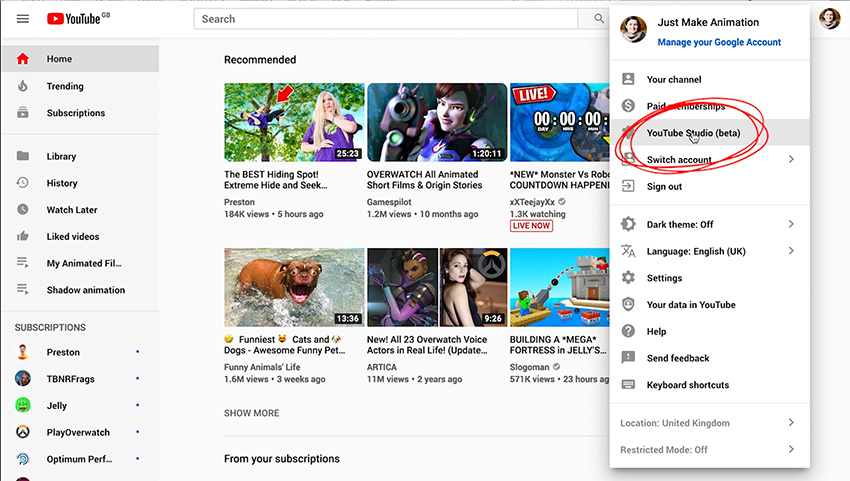Image resolution: width=850 pixels, height=481 pixels.
Task: Expand the Location submenu arrow
Action: (x=791, y=422)
